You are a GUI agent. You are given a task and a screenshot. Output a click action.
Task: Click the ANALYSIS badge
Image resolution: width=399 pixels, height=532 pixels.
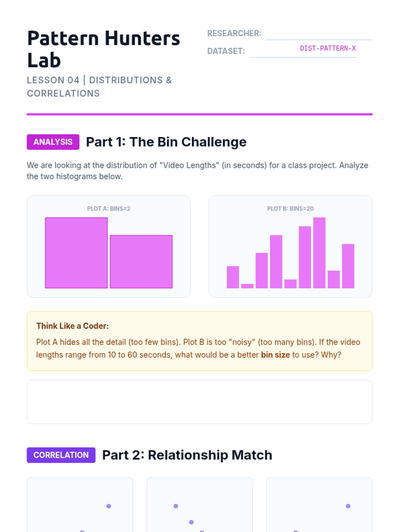pos(53,142)
